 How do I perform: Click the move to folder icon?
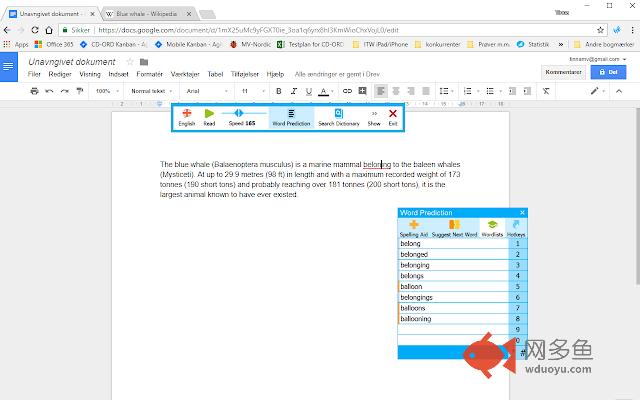144,62
